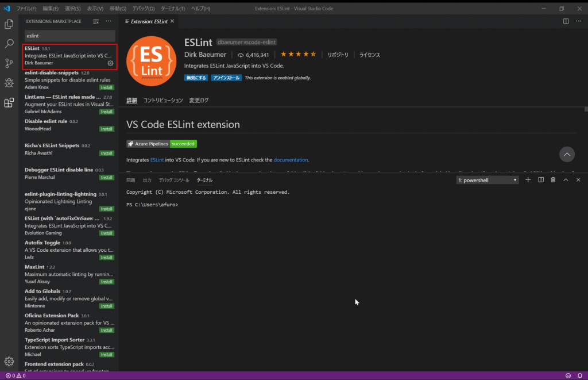588x380 pixels.
Task: Switch to the コントリビューション tab
Action: click(163, 100)
